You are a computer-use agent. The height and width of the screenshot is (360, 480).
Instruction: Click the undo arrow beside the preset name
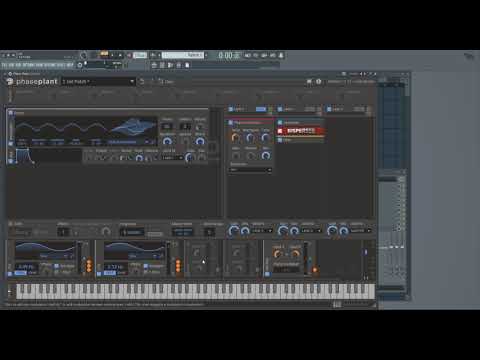coord(142,82)
